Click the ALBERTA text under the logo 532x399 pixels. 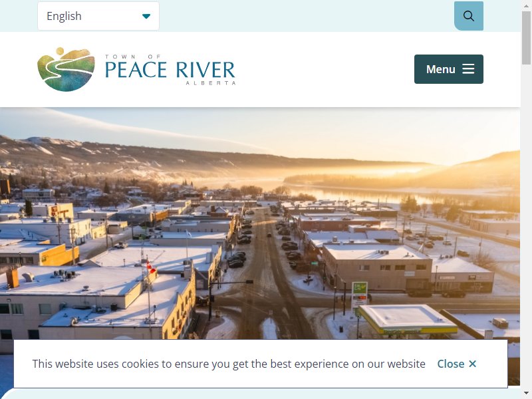[210, 82]
